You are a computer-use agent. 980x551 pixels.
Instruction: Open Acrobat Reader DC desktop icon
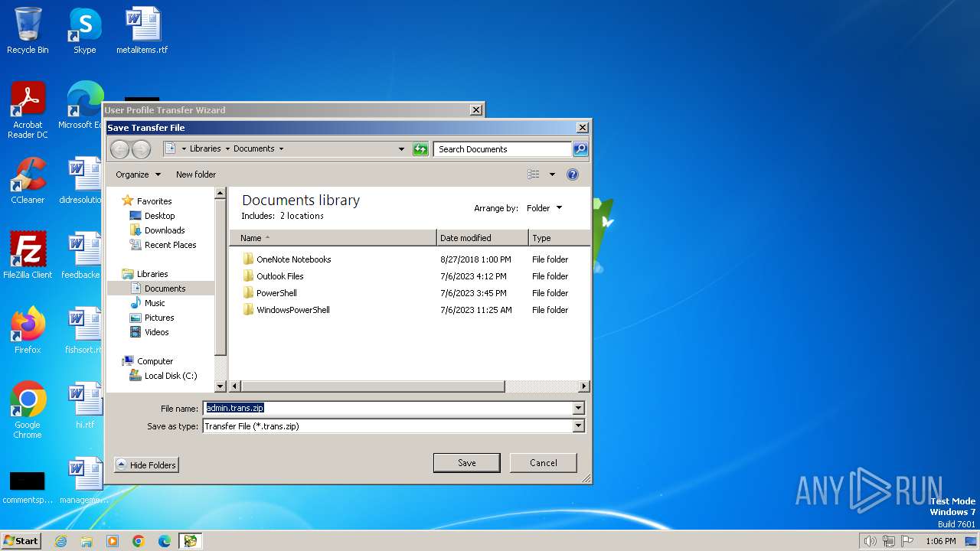pyautogui.click(x=28, y=110)
